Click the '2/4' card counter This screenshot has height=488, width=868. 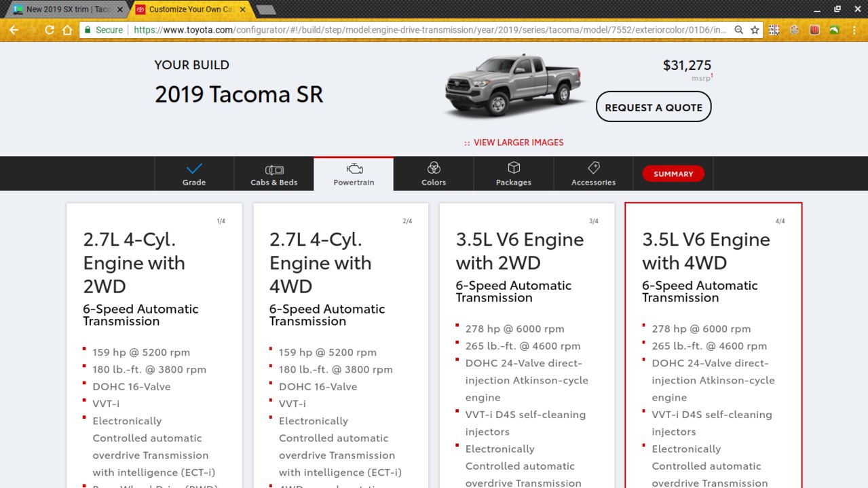tap(407, 221)
